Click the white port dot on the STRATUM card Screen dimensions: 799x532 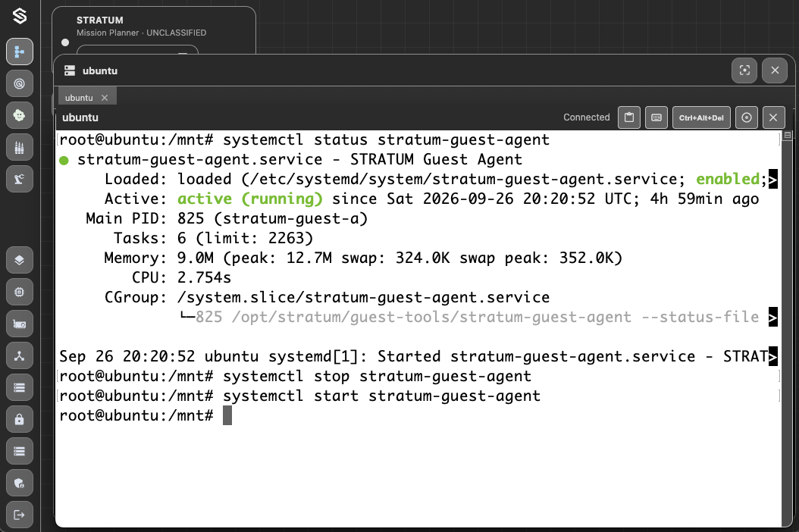point(65,42)
